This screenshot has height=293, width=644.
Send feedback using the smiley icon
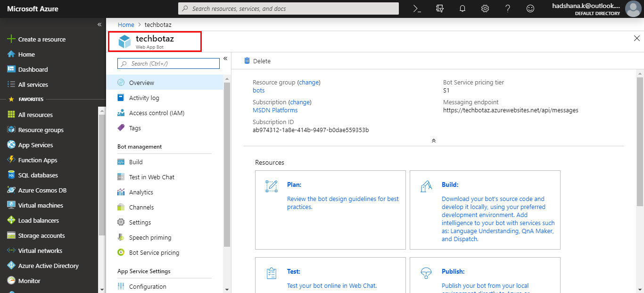pyautogui.click(x=530, y=8)
